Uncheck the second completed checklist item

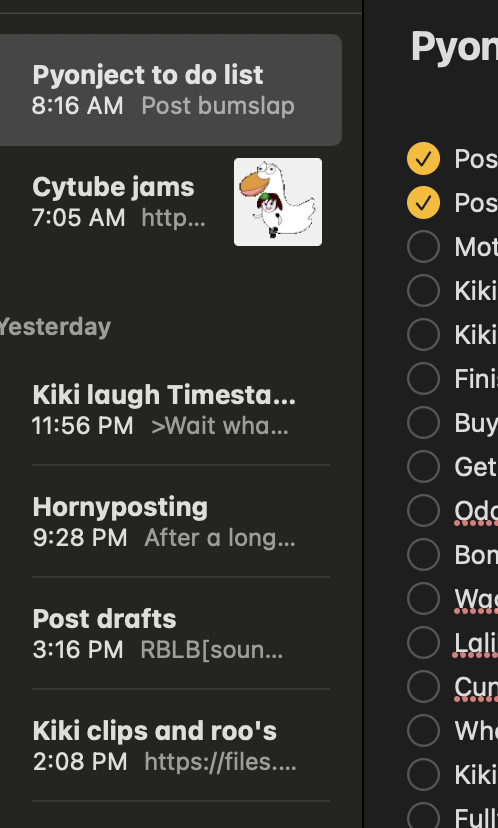(424, 202)
